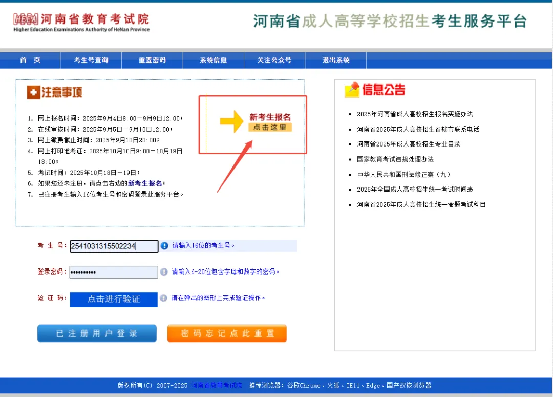Image resolution: width=554 pixels, height=398 pixels.
Task: Log in with 已注册用户登录 button
Action: (x=97, y=333)
